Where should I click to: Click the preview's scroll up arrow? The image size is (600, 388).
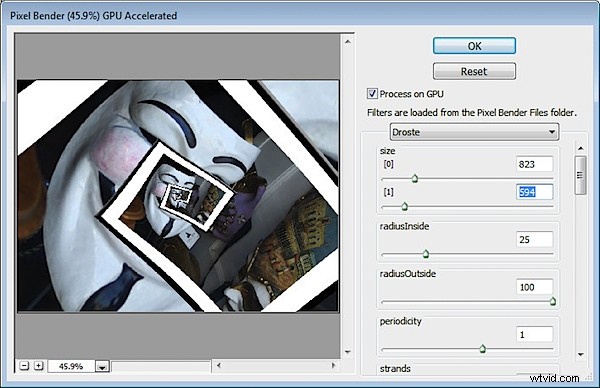click(x=347, y=41)
